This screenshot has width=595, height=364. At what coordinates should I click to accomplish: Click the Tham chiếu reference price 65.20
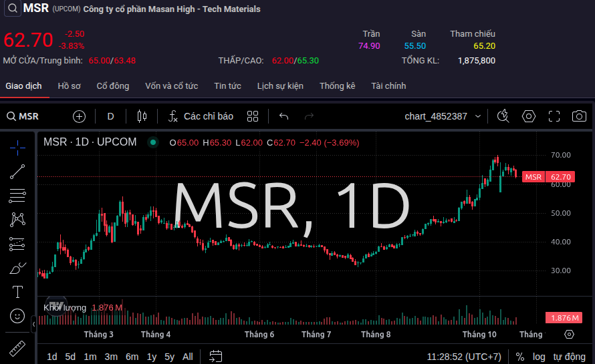point(484,46)
